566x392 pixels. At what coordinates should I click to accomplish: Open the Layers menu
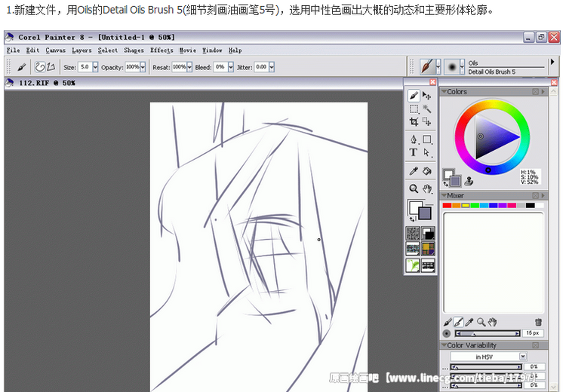[x=82, y=50]
